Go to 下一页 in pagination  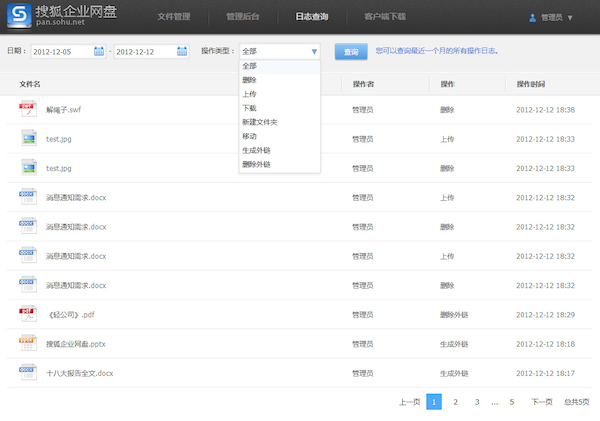541,402
